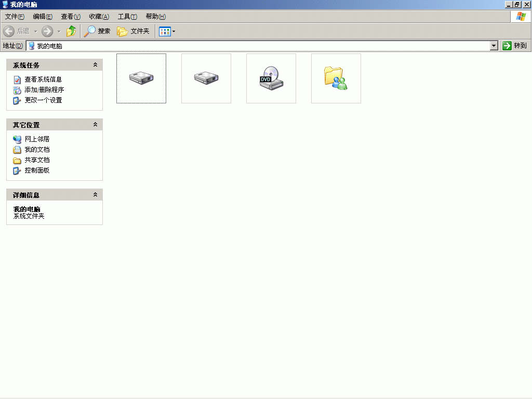The width and height of the screenshot is (532, 399).
Task: Select the shared documents folder thumbnail
Action: point(336,78)
